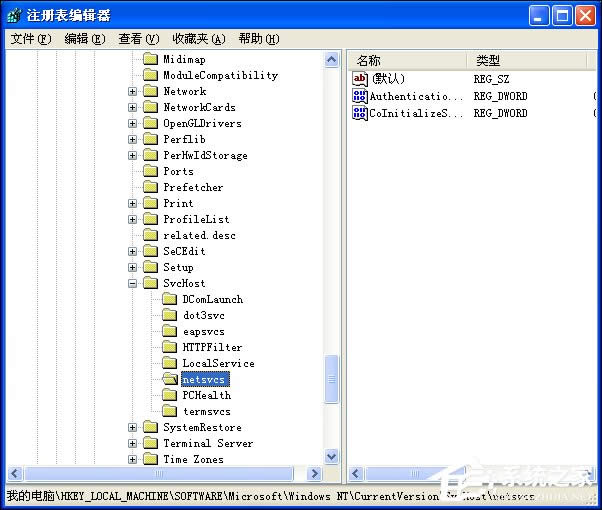Click the DWORD icon beside Authenticatio...

pyautogui.click(x=360, y=96)
